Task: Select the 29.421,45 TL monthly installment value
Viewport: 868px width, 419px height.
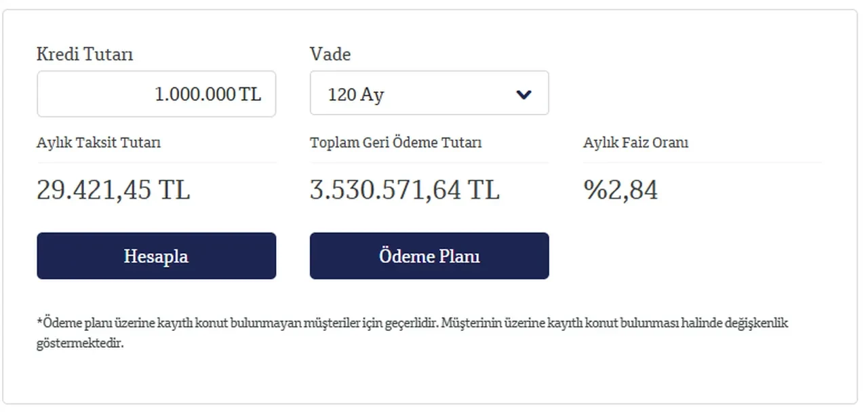Action: click(113, 191)
